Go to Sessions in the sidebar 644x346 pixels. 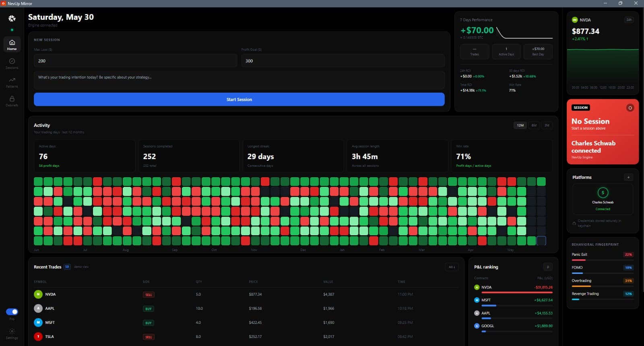point(12,63)
